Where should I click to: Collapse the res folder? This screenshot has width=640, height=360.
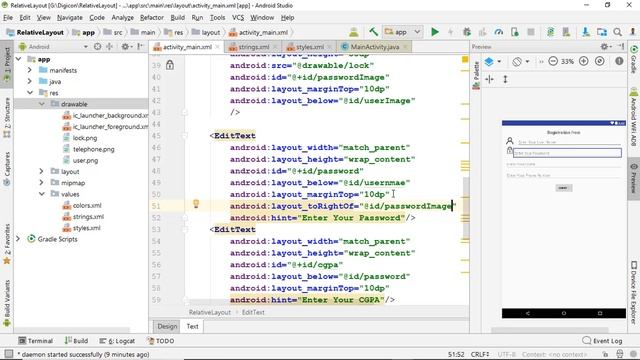point(30,93)
